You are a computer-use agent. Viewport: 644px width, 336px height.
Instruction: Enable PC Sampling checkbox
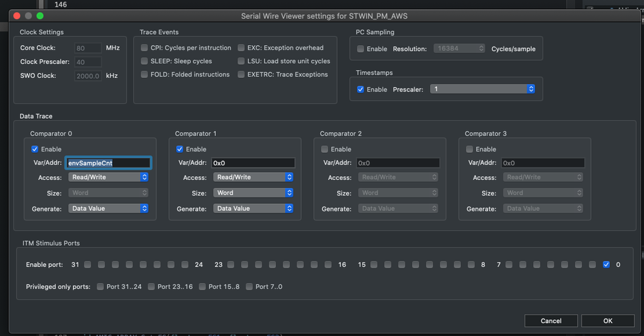coord(360,48)
